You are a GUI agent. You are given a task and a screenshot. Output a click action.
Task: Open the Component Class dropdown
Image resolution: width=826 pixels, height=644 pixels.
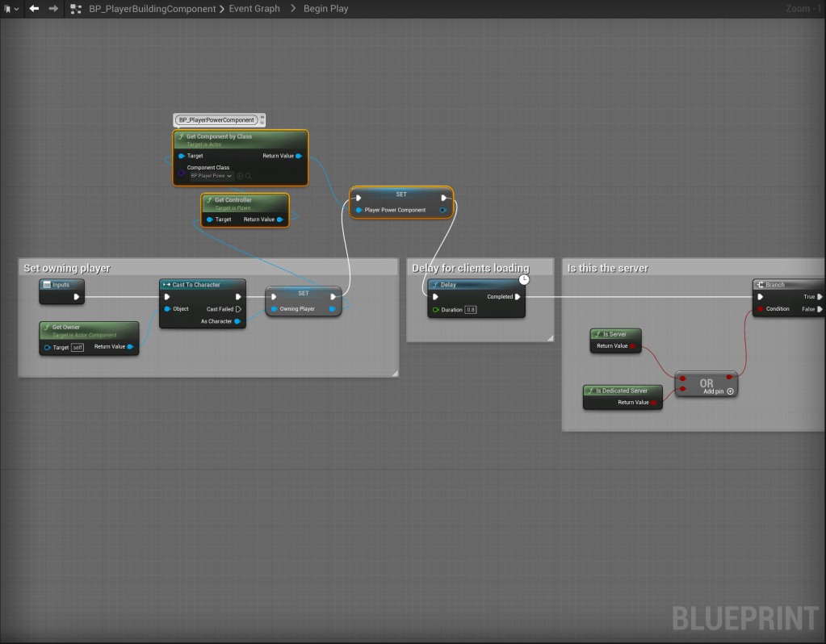(x=212, y=176)
